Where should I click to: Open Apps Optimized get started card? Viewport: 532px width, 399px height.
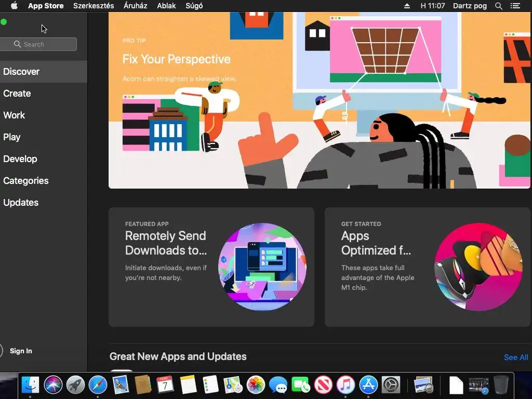click(428, 267)
